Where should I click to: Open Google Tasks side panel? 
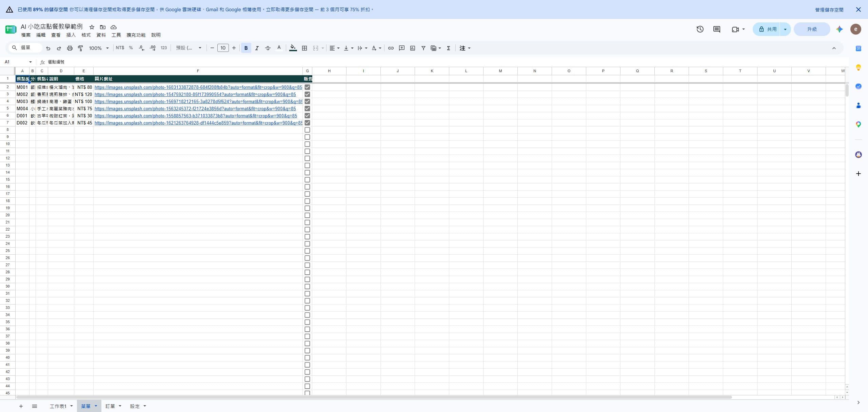pos(859,86)
